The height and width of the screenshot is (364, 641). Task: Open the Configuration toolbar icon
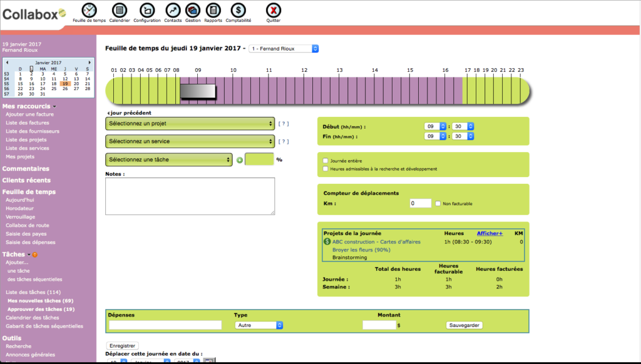point(147,10)
